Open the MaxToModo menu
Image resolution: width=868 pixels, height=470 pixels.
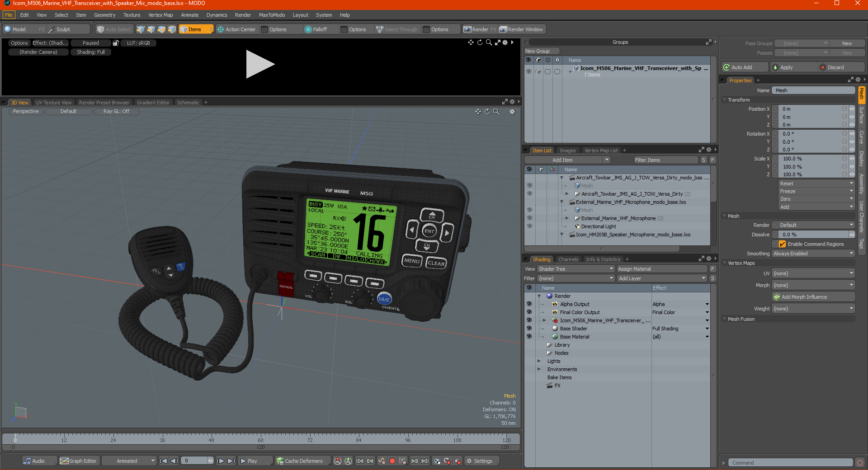(x=272, y=15)
